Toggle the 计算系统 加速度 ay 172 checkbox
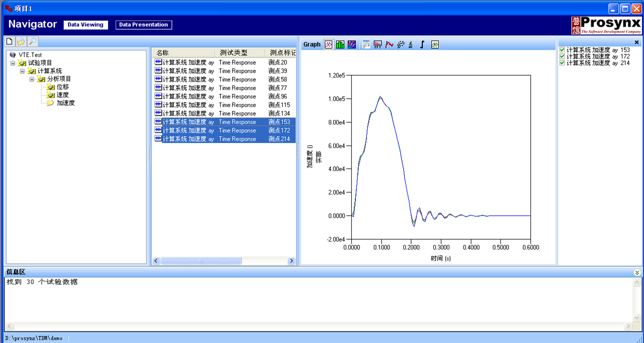The height and width of the screenshot is (343, 644). click(x=562, y=56)
